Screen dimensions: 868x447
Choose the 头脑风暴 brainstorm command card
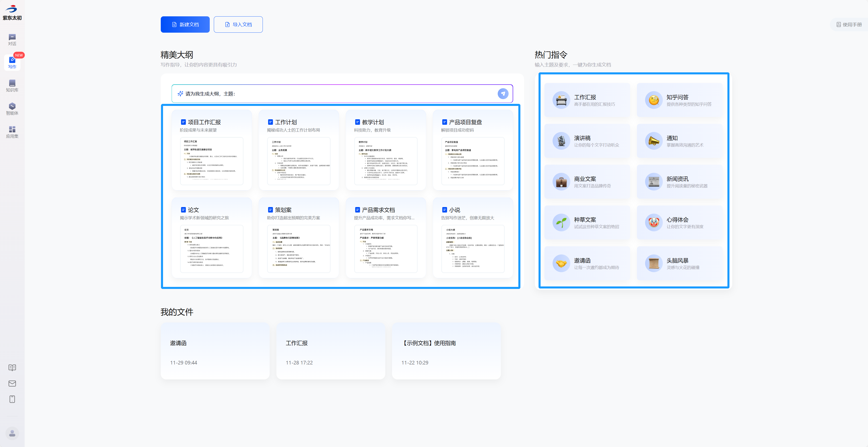(679, 263)
